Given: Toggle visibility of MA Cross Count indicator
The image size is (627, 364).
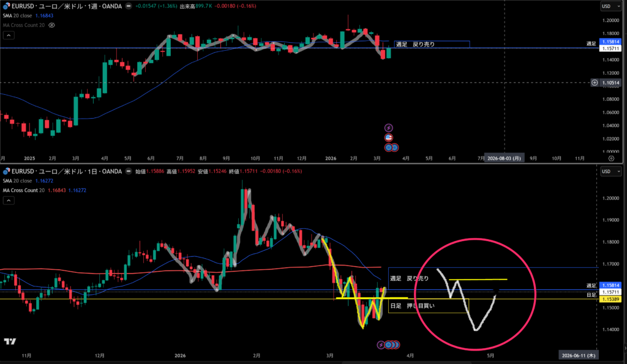Looking at the screenshot, I should click(x=52, y=25).
